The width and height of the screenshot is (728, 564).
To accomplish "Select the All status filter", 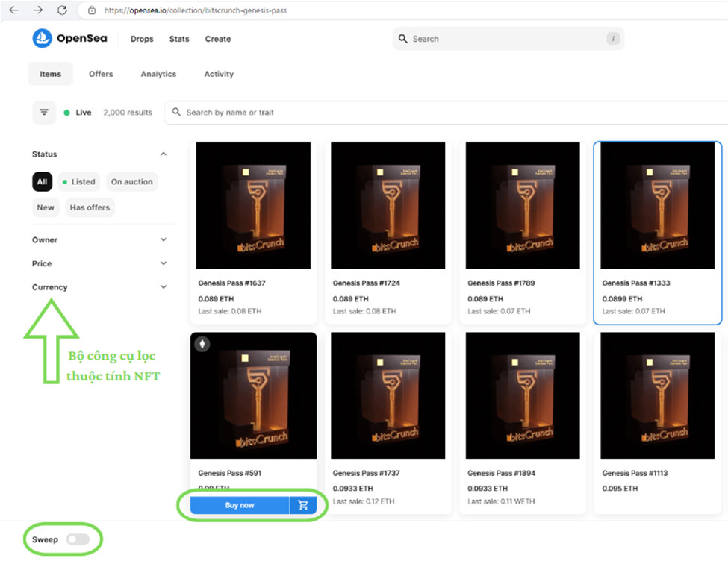I will [x=42, y=181].
